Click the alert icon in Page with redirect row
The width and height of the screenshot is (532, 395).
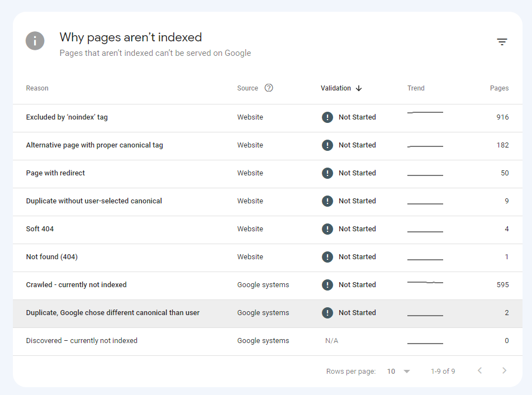click(327, 173)
